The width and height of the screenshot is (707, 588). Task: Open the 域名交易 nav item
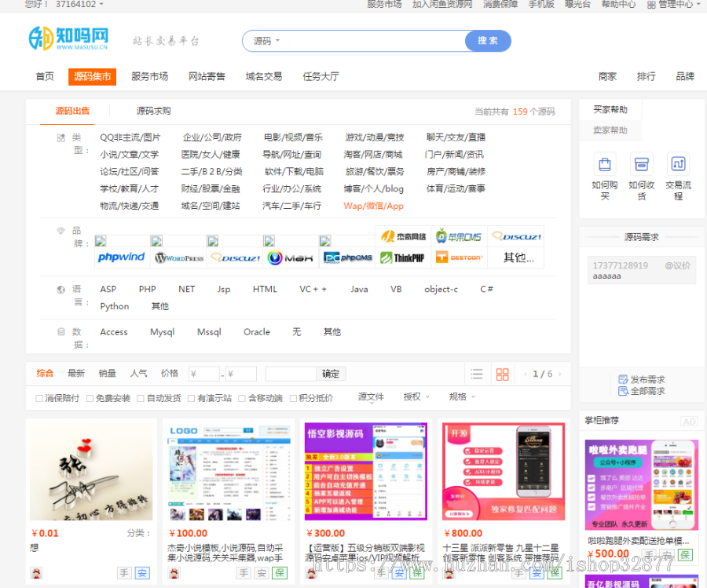point(264,77)
